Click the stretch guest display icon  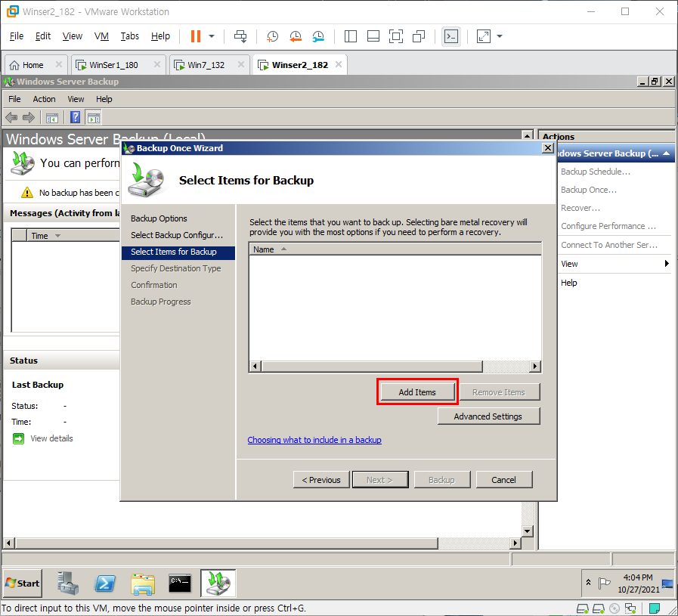(484, 36)
